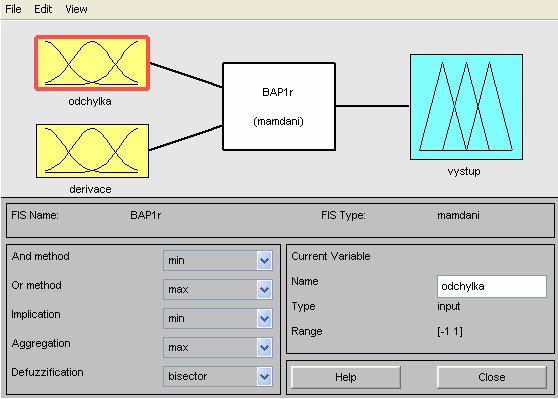Click the FIS Name: label
This screenshot has height=399, width=558.
[x=35, y=215]
